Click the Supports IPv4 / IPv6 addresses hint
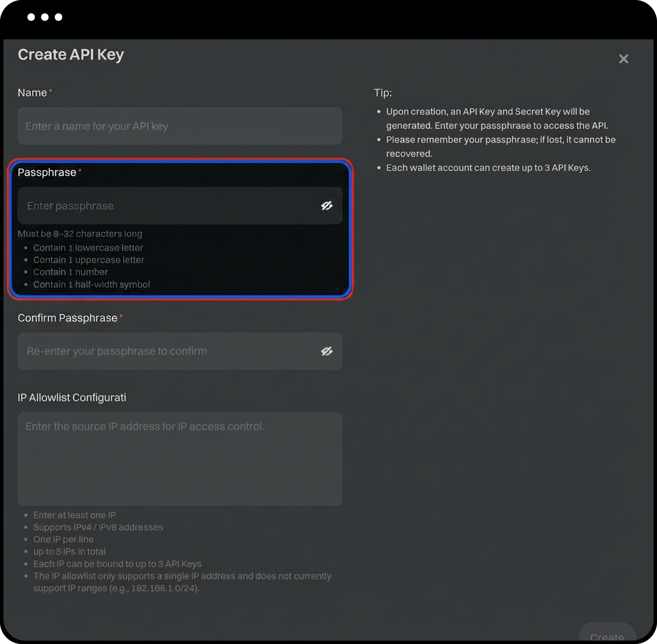 [98, 527]
